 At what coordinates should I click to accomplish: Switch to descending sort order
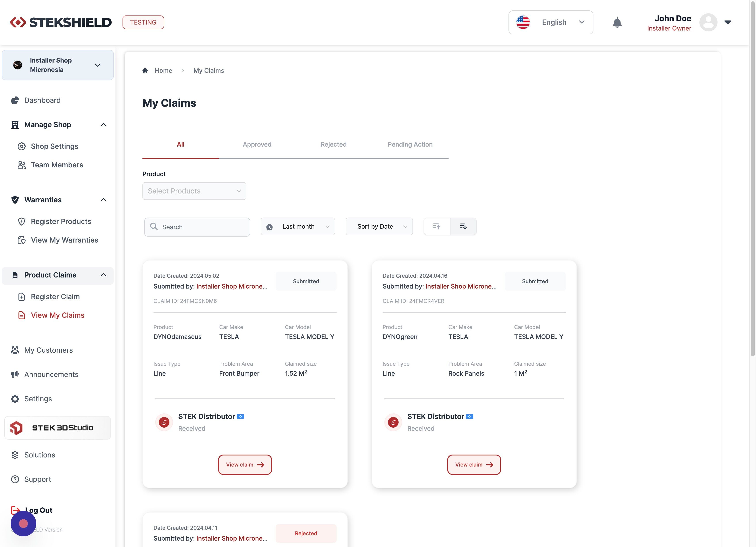tap(463, 227)
